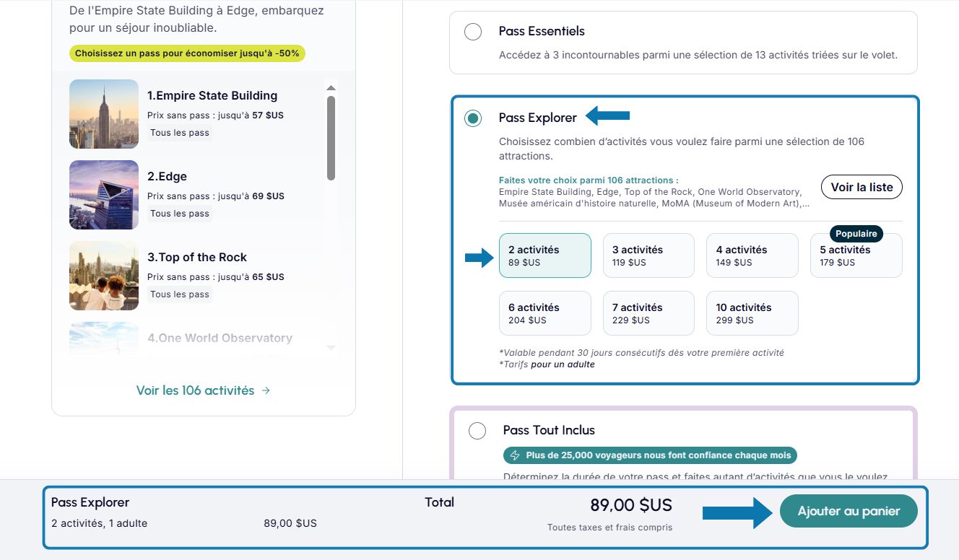
Task: Click the arrow icon beside Voir les 106 activités
Action: point(266,390)
